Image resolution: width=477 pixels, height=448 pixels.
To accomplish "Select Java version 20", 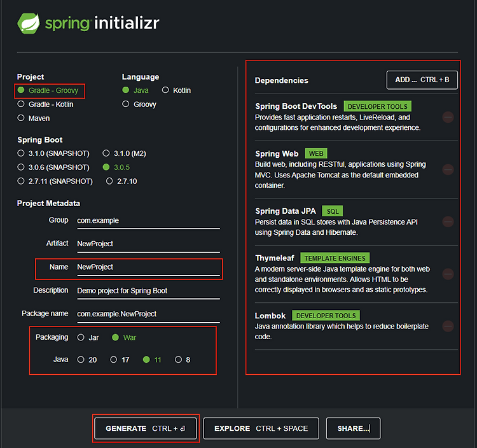I will (87, 360).
